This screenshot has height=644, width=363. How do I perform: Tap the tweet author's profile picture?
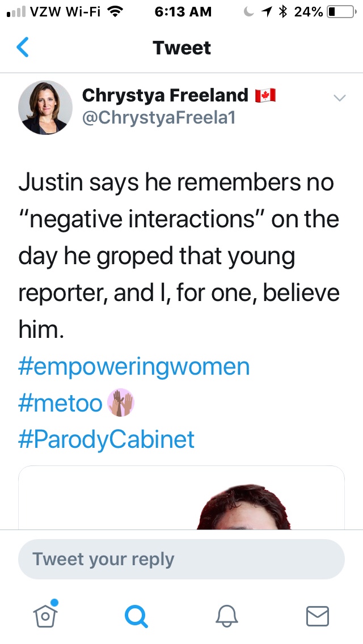tap(45, 108)
